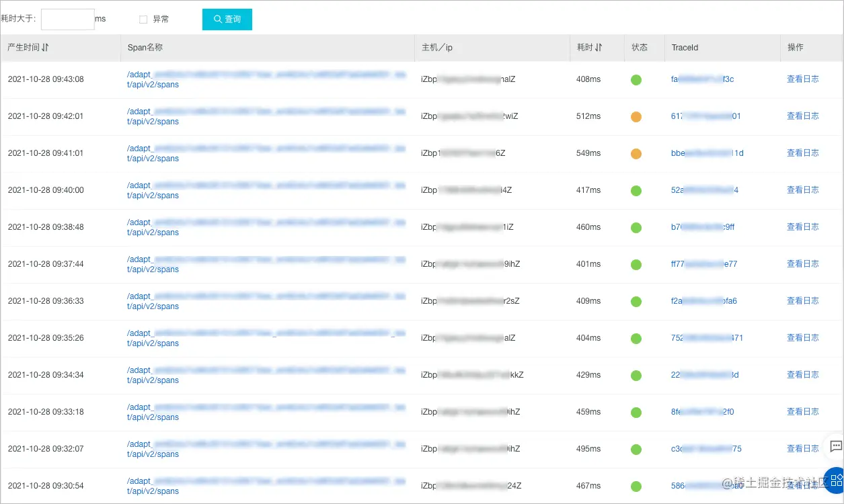Click the green status dot for 09:43:08

pos(636,80)
